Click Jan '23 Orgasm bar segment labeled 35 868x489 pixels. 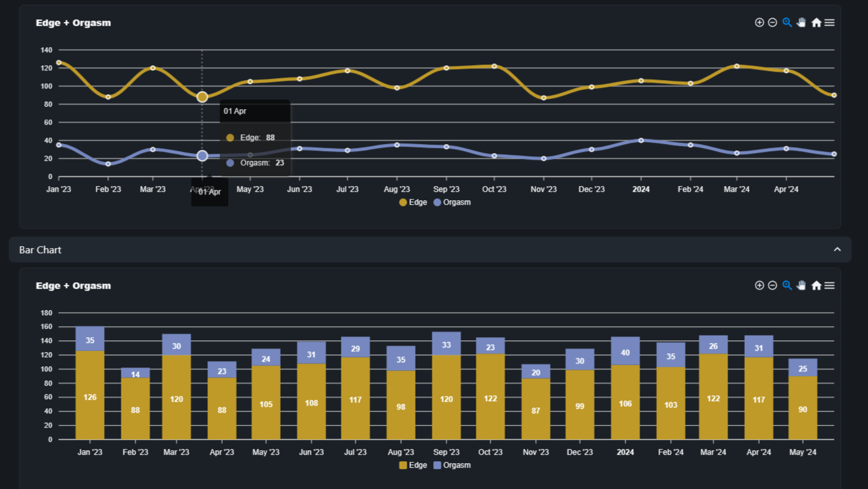click(90, 339)
